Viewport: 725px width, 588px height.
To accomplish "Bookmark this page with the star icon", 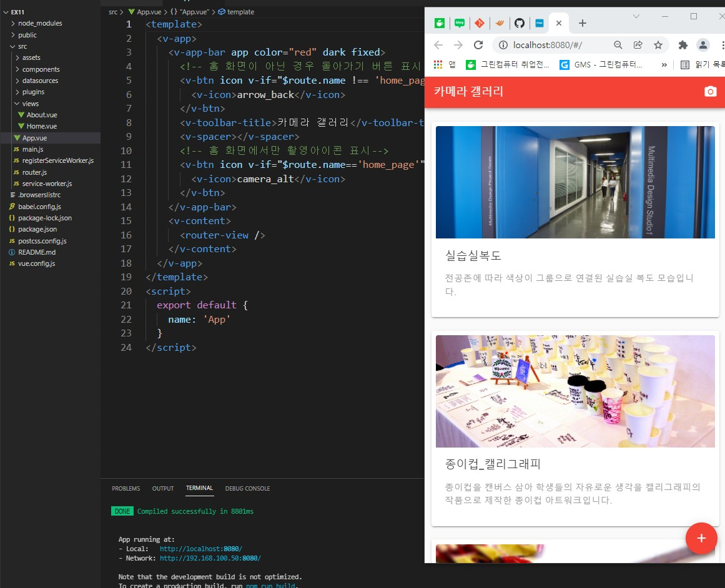I will [x=658, y=45].
